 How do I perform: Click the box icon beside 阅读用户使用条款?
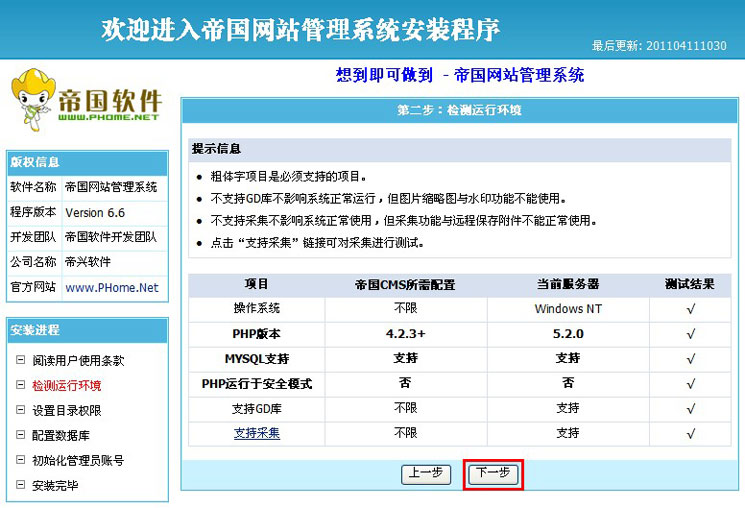coord(20,360)
